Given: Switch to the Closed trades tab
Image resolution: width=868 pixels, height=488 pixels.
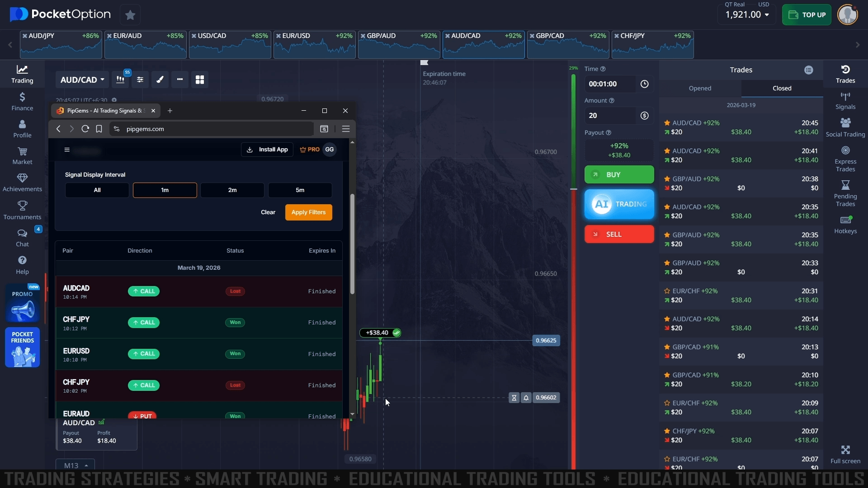Looking at the screenshot, I should pyautogui.click(x=782, y=89).
